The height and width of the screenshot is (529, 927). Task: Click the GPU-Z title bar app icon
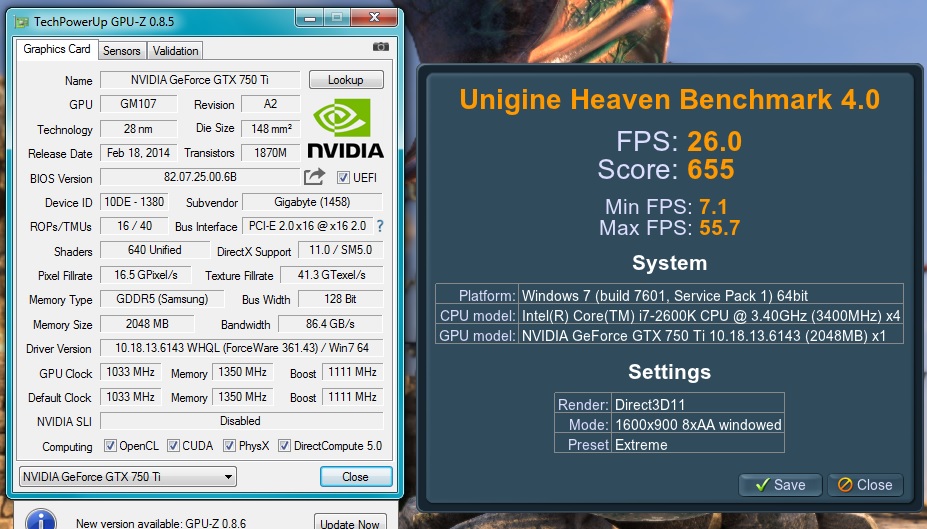(x=22, y=22)
